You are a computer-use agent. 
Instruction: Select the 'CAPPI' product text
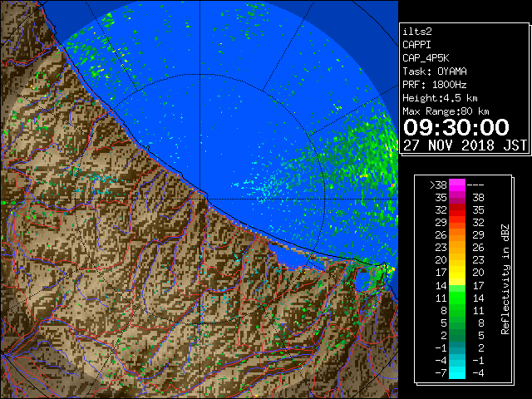pyautogui.click(x=416, y=45)
